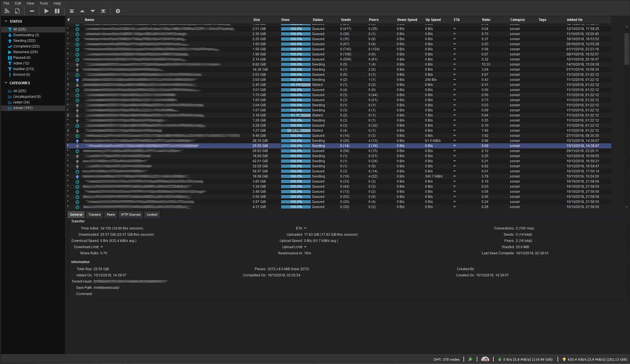Collapse the STATUS section
630x364 pixels.
click(6, 21)
